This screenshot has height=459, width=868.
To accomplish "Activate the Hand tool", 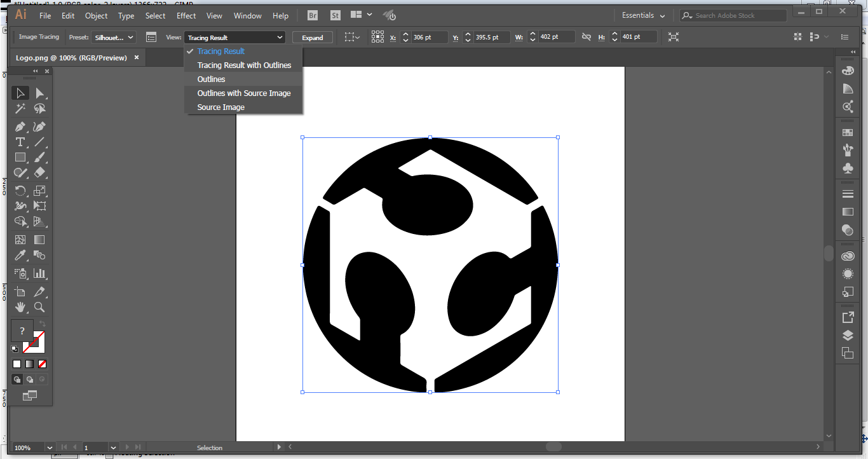I will click(x=20, y=307).
